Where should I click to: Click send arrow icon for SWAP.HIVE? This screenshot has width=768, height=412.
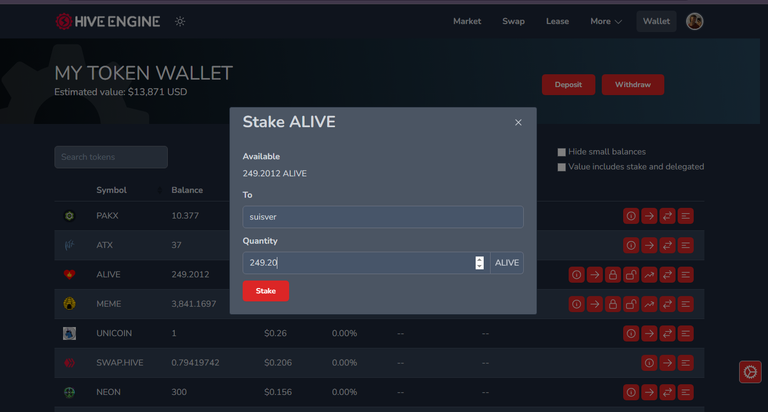pos(667,363)
